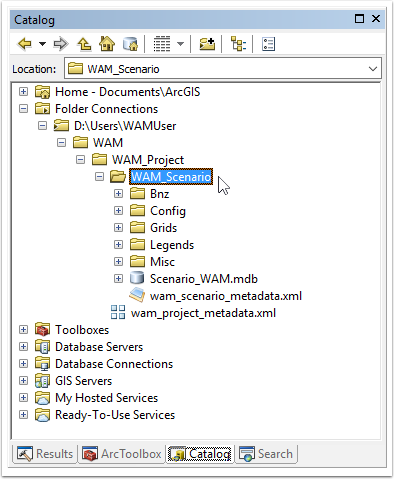Expand the GIS Servers node
The height and width of the screenshot is (479, 394).
[23, 381]
